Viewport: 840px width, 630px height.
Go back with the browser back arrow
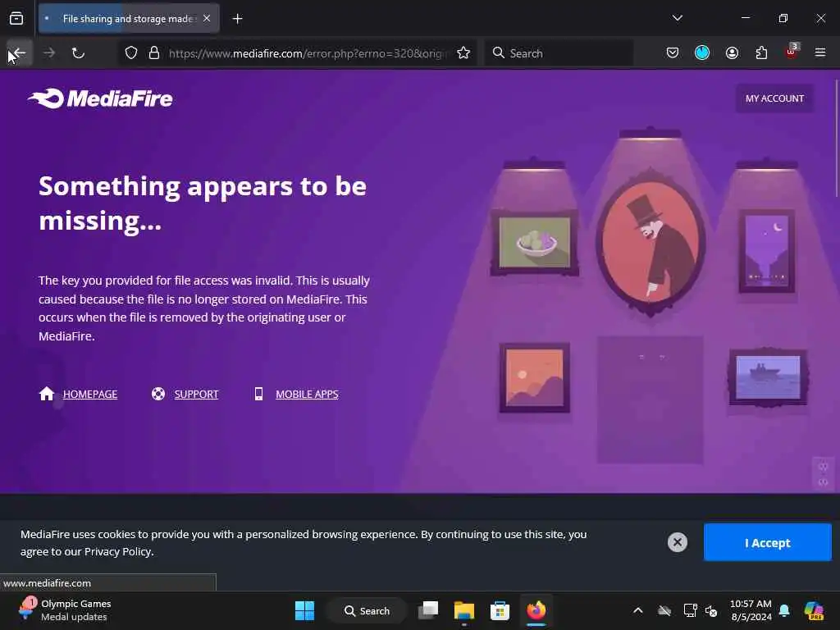(20, 53)
